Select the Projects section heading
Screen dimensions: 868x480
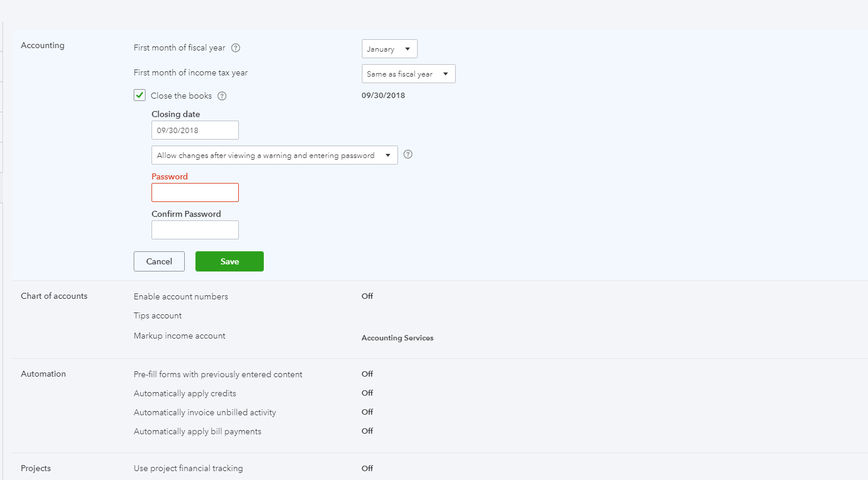(x=36, y=468)
